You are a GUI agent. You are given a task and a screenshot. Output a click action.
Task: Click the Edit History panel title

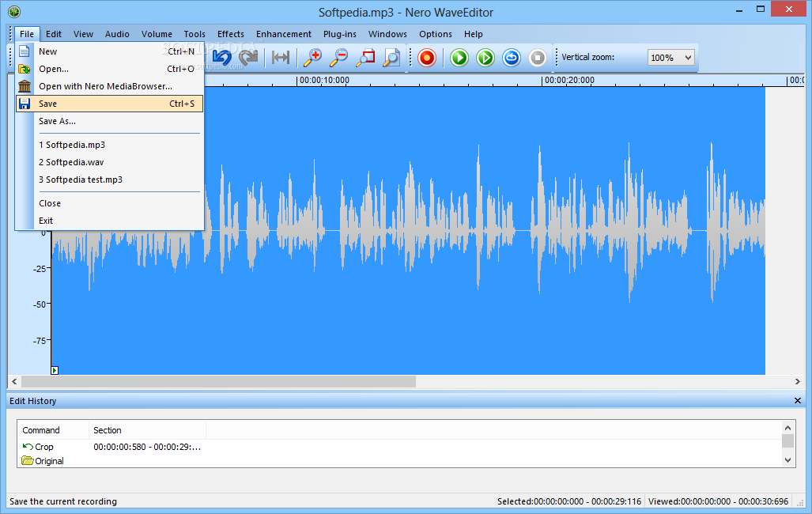tap(32, 401)
